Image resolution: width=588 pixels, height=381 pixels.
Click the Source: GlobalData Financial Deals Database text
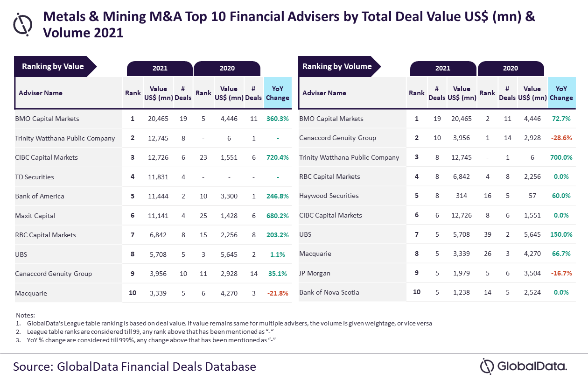(x=134, y=366)
